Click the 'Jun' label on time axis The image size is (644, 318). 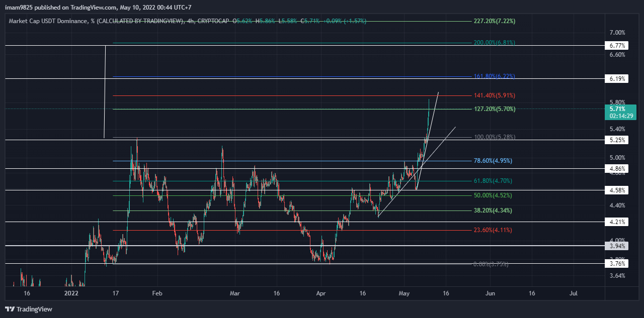491,293
